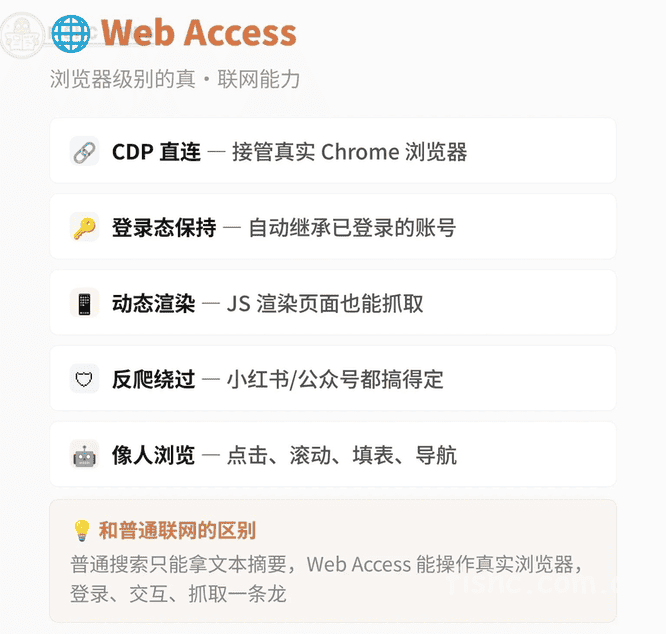Click the light bulb icon
666x634 pixels.
[82, 530]
